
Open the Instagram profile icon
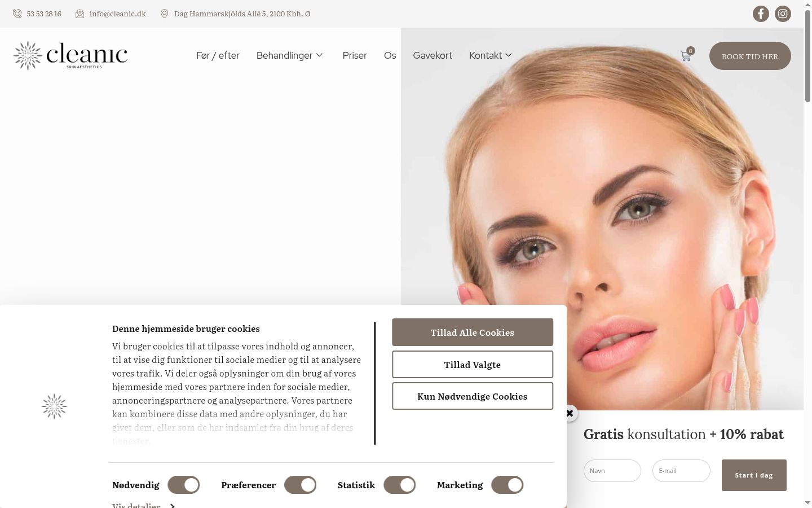point(783,14)
